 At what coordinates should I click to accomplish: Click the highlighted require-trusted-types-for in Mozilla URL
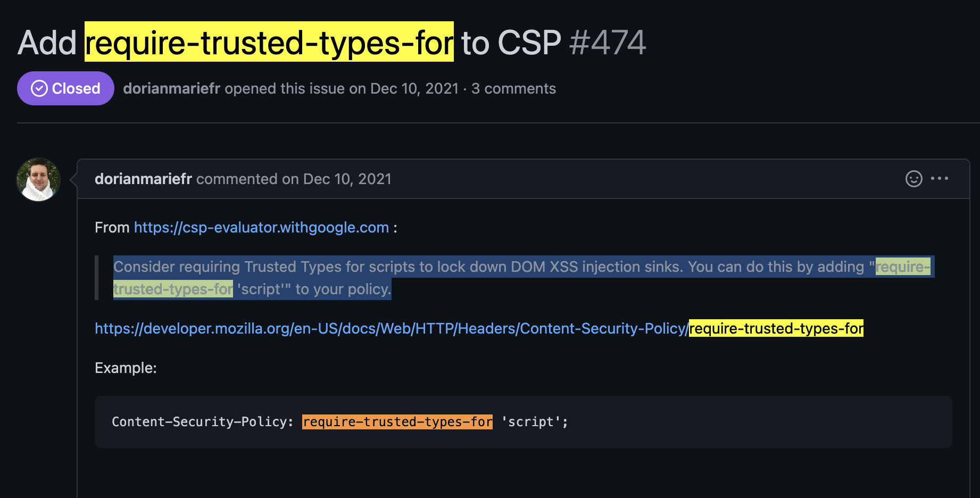[x=776, y=328]
